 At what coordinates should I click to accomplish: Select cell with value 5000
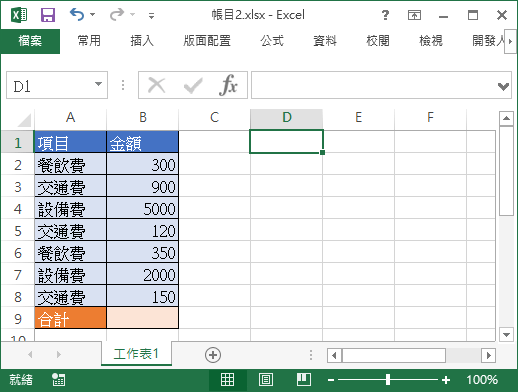[143, 209]
